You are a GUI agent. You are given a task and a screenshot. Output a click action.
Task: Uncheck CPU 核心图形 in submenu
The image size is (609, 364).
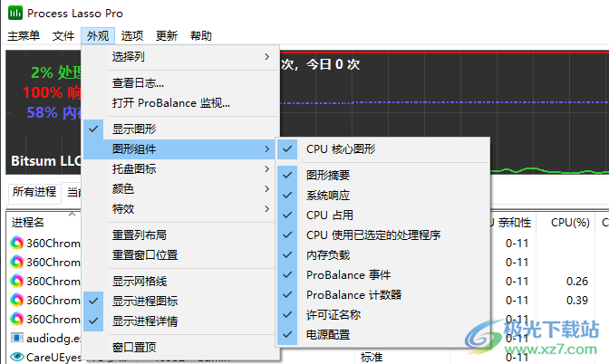click(383, 149)
